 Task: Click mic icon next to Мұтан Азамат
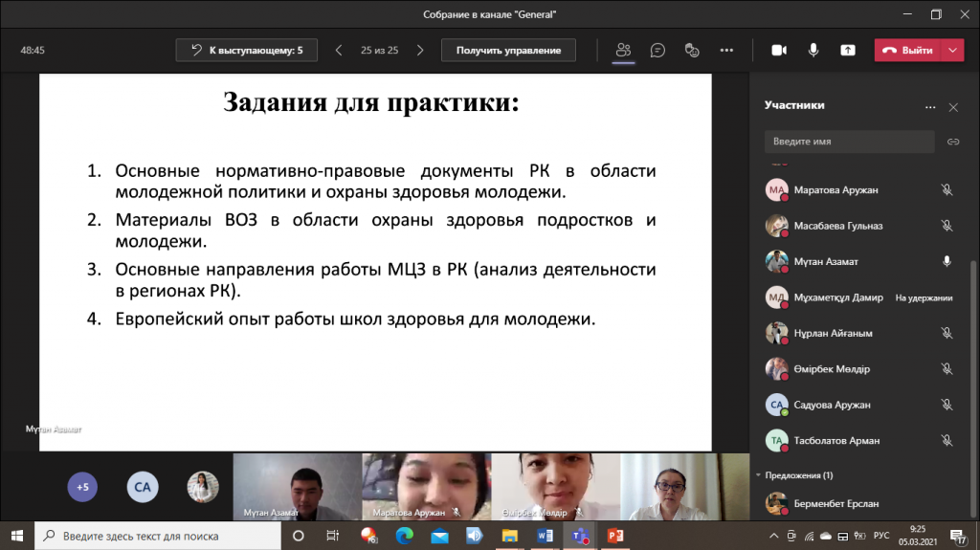tap(947, 261)
